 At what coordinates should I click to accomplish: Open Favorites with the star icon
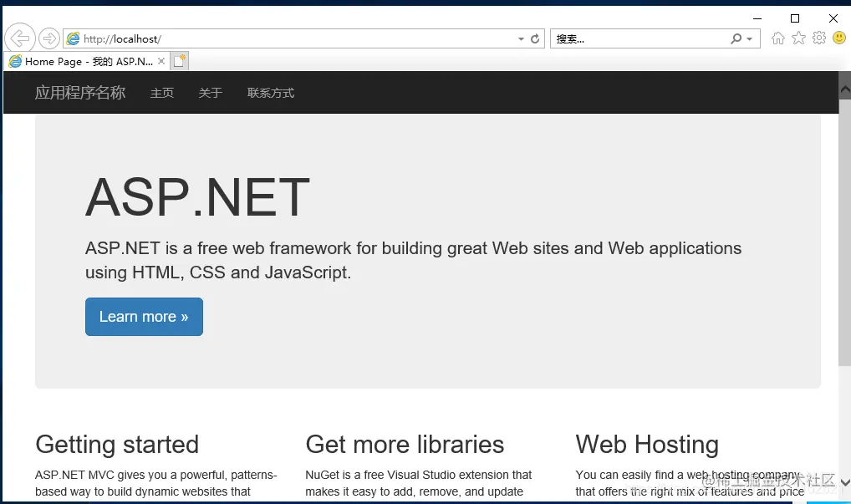(798, 38)
